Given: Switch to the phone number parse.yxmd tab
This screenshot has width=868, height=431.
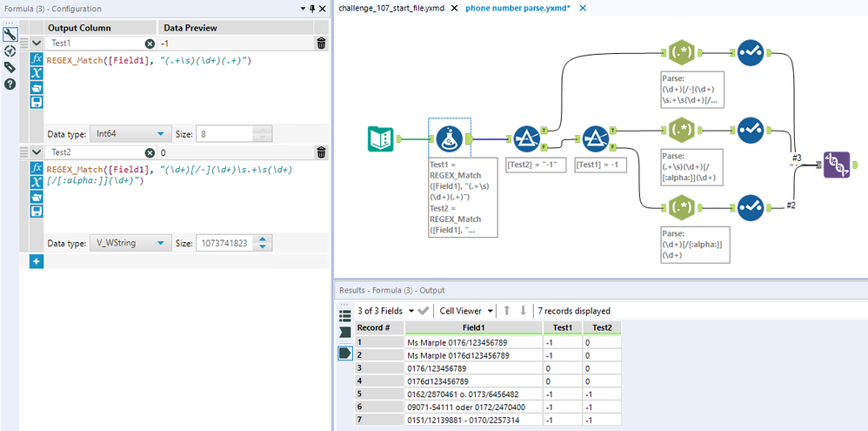Looking at the screenshot, I should 517,9.
